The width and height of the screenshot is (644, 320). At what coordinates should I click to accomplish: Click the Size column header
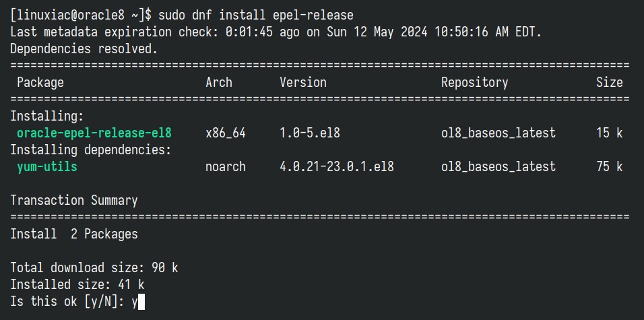(x=610, y=83)
